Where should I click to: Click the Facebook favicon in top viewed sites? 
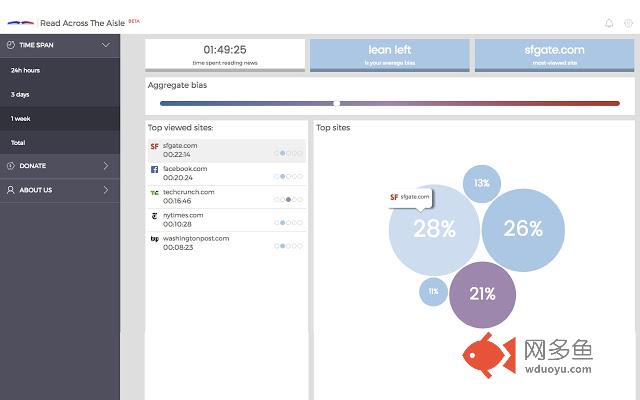pyautogui.click(x=154, y=169)
